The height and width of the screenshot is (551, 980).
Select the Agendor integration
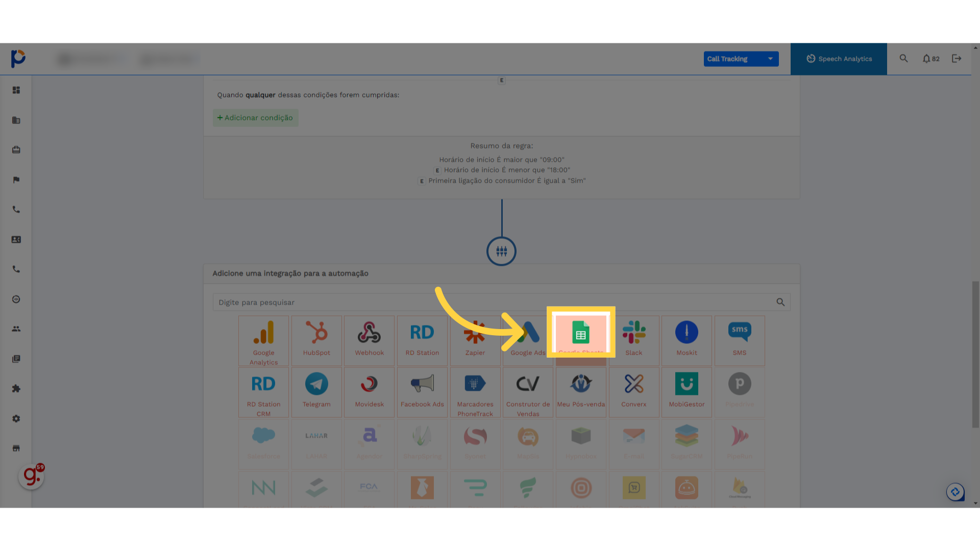coord(369,444)
